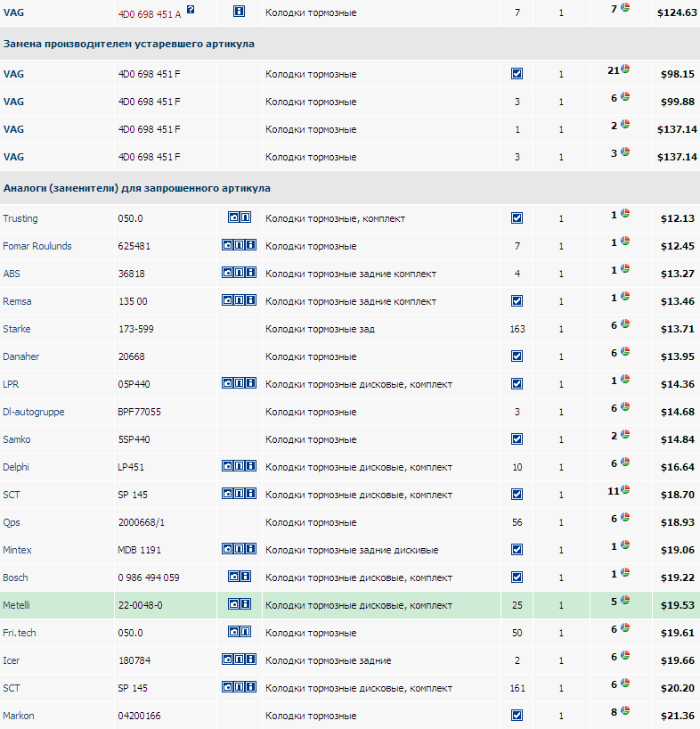
Task: Click quantity 163 in the Starke row
Action: tap(517, 329)
